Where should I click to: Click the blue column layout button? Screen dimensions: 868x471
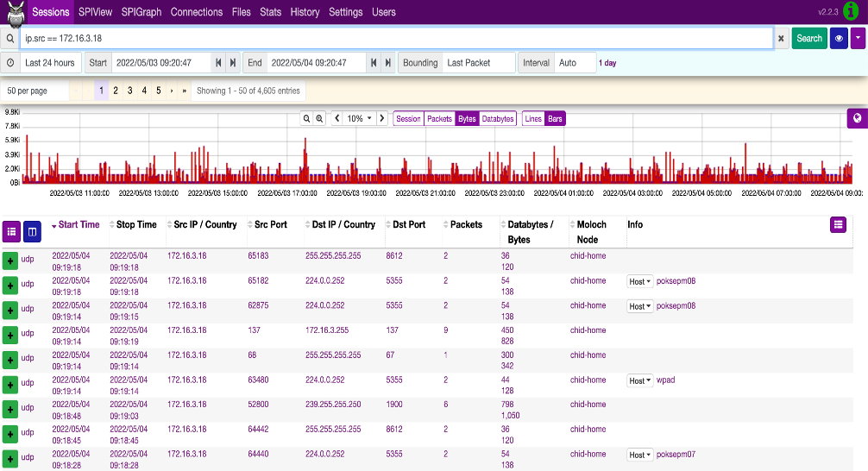[x=32, y=231]
